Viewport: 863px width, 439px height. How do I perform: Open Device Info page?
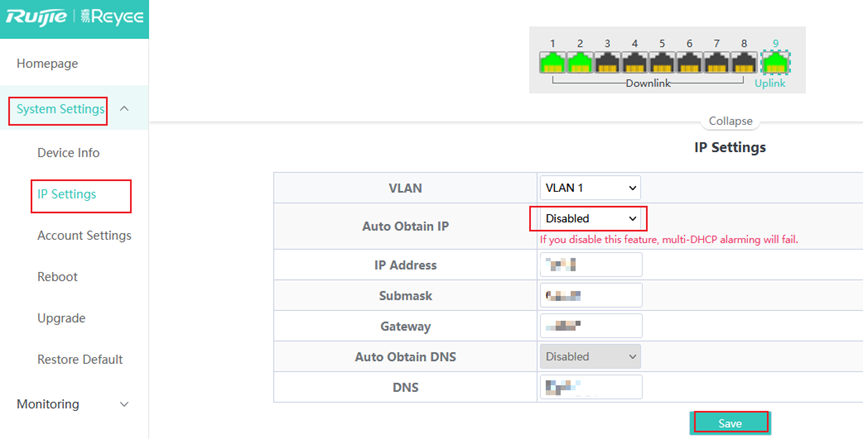pos(68,153)
